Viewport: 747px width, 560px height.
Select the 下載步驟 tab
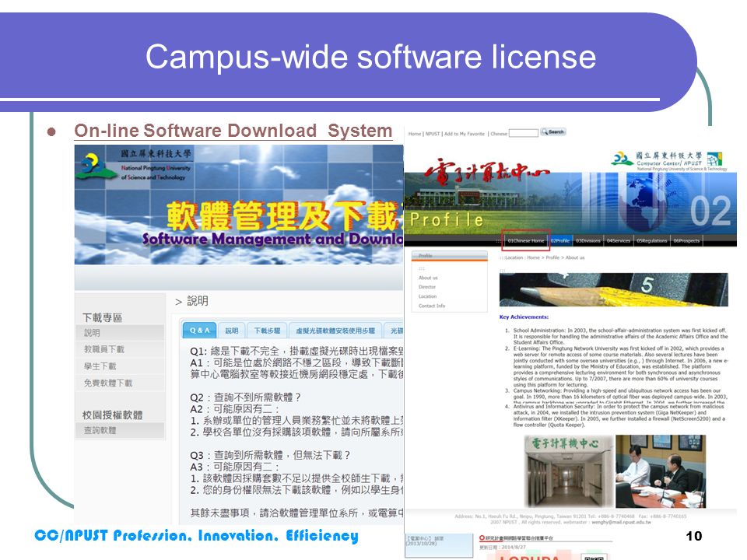point(267,330)
